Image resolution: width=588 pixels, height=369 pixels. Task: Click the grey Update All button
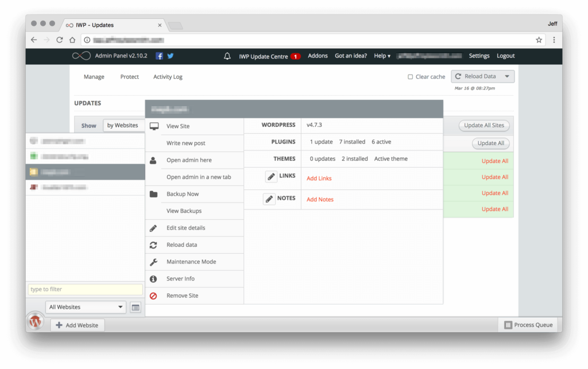[490, 143]
